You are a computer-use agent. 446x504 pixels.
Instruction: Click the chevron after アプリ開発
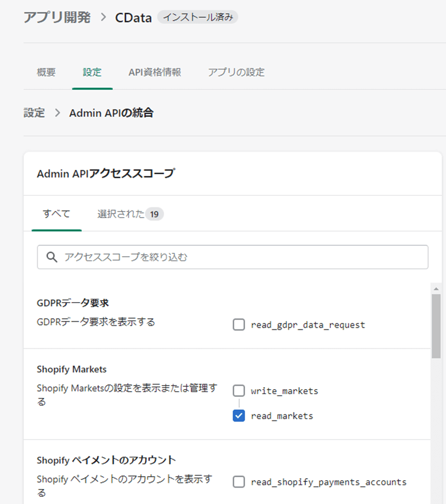[x=103, y=17]
